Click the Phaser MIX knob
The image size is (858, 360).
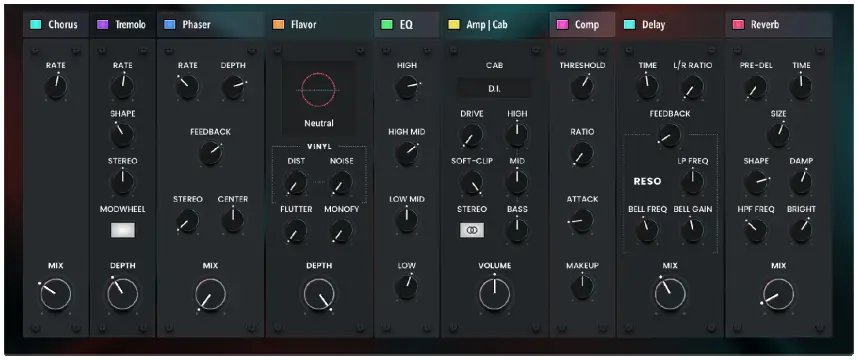(x=211, y=294)
